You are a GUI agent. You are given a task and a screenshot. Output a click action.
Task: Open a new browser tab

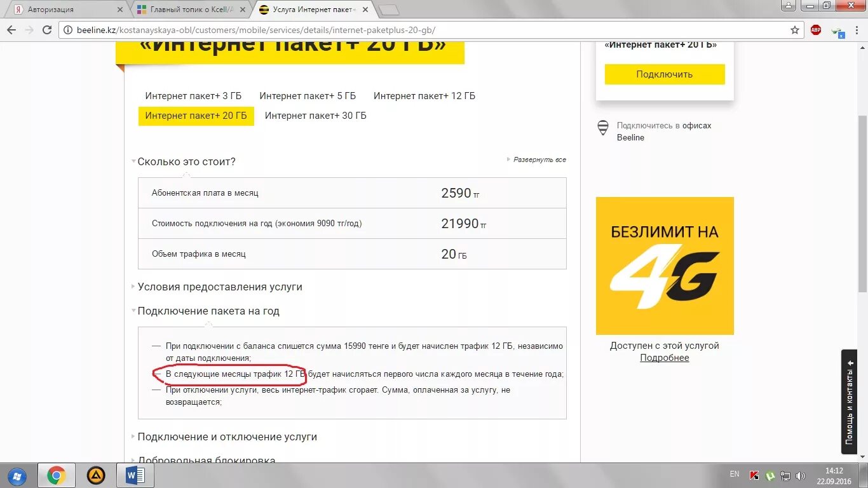[388, 10]
